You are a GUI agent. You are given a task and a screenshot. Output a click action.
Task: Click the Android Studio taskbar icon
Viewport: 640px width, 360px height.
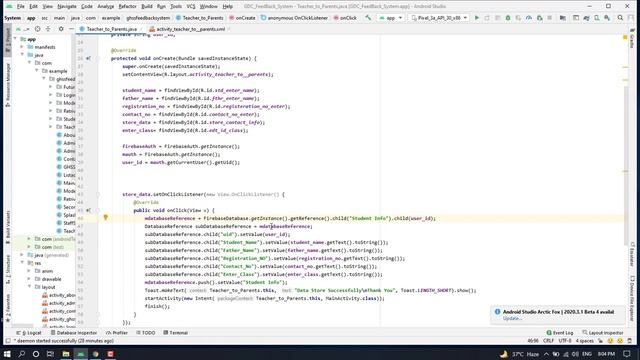[80, 354]
